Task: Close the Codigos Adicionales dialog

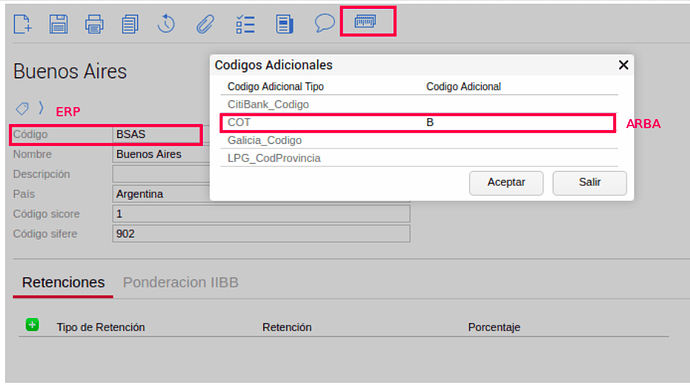Action: (x=623, y=65)
